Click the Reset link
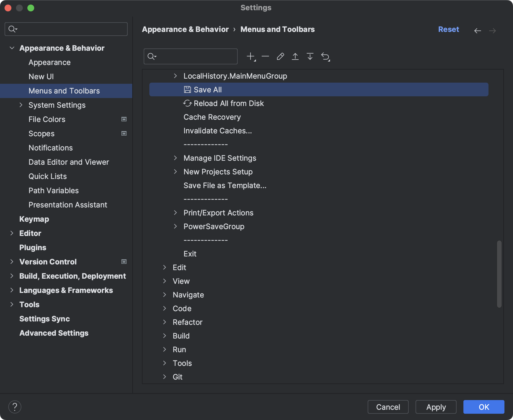The image size is (513, 420). pos(448,29)
